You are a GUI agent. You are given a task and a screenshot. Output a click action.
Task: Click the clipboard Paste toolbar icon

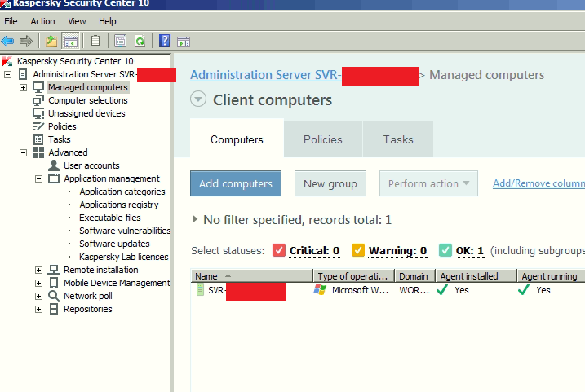(x=95, y=41)
